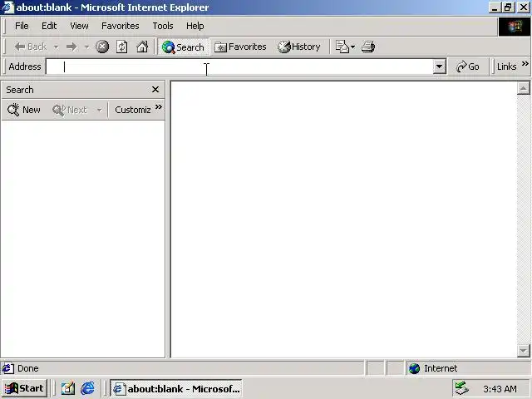Viewport: 532px width, 399px height.
Task: Click inside the Address input field
Action: [239, 66]
